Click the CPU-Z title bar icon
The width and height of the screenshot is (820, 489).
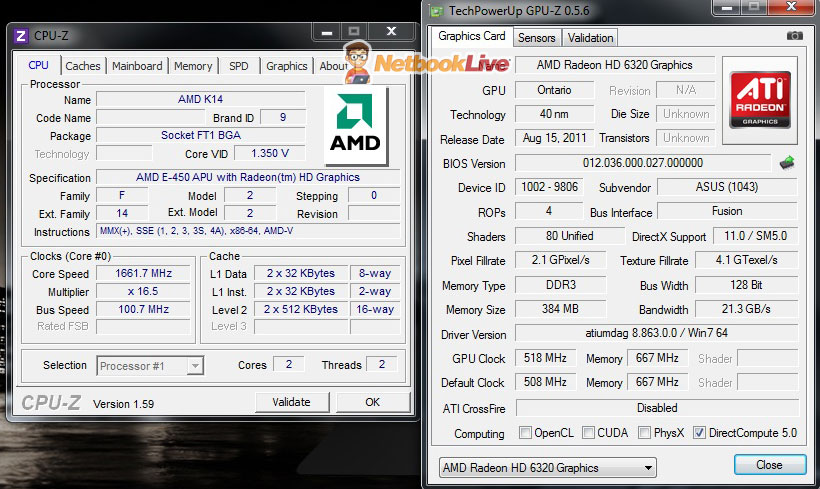[x=21, y=36]
